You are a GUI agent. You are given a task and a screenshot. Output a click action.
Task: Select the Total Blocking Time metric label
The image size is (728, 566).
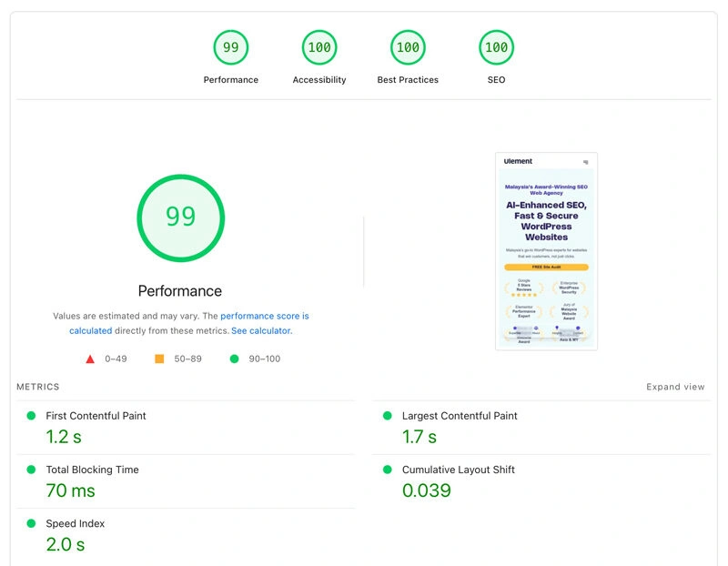pos(93,470)
